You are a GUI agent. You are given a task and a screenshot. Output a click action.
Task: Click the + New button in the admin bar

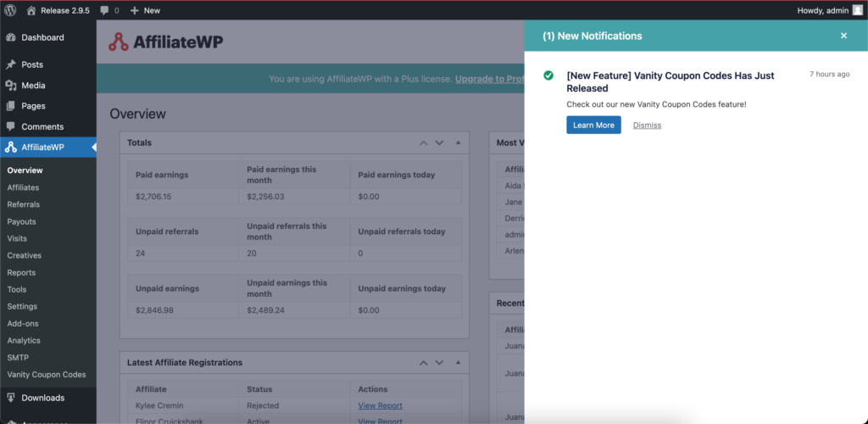coord(145,10)
